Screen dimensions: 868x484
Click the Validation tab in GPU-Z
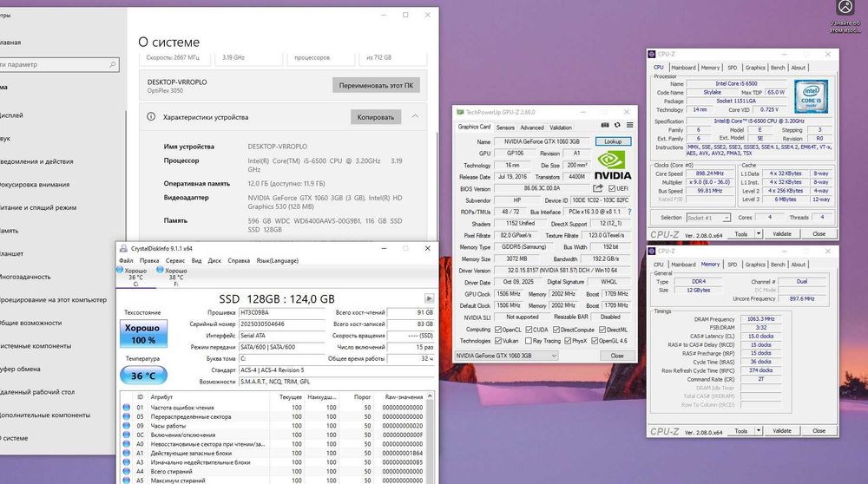pos(561,128)
